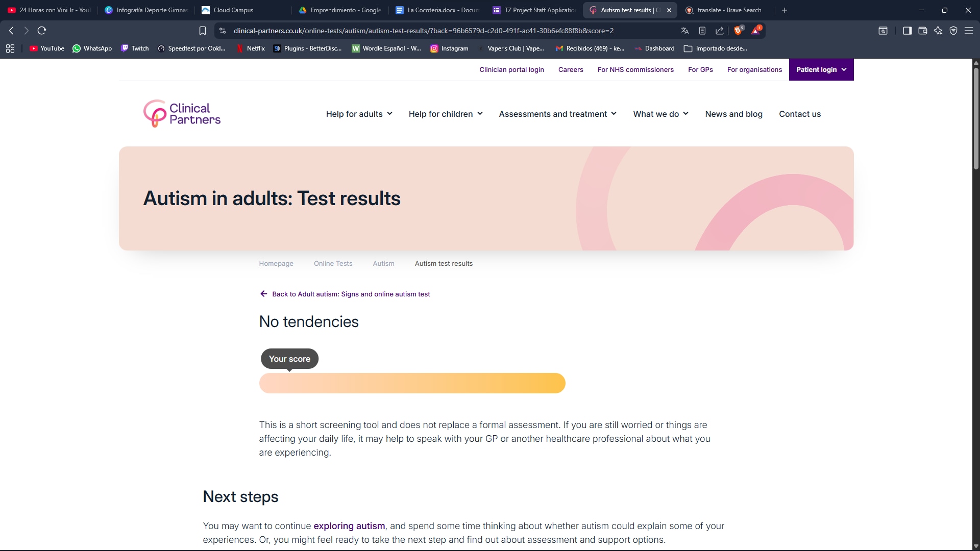The width and height of the screenshot is (980, 551).
Task: Reload the current page
Action: [42, 31]
